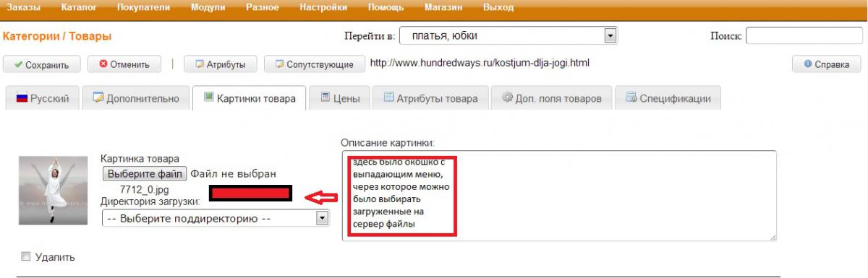Open the Модули menu
This screenshot has height=278, width=868.
point(208,8)
